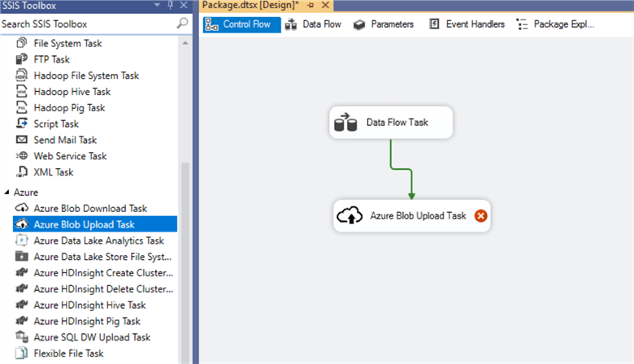This screenshot has width=634, height=364.
Task: Click the Script Task icon
Action: 21,123
